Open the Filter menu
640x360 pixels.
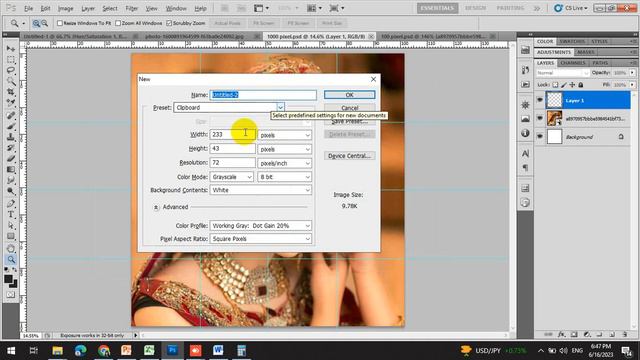(131, 8)
